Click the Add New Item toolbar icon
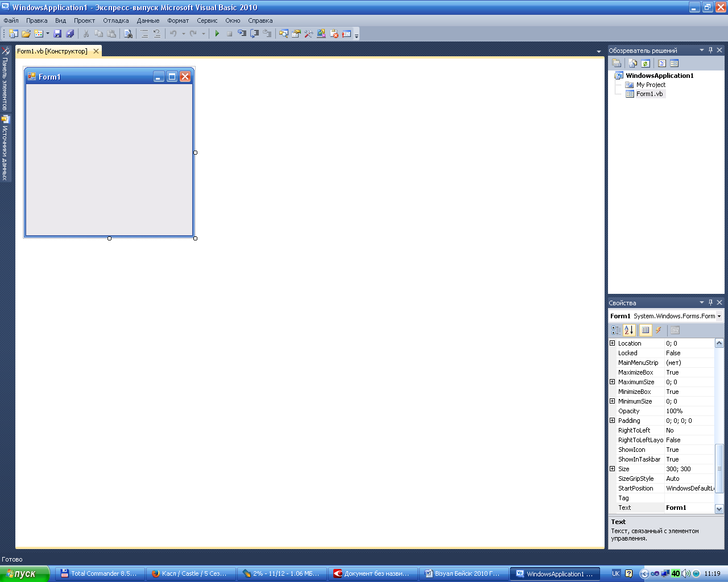This screenshot has width=728, height=582. click(x=39, y=34)
